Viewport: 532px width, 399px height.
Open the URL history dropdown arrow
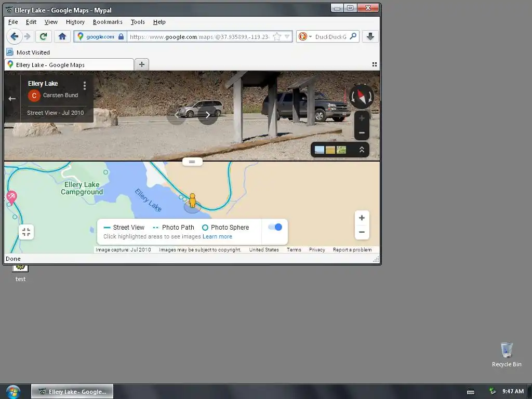pyautogui.click(x=287, y=36)
